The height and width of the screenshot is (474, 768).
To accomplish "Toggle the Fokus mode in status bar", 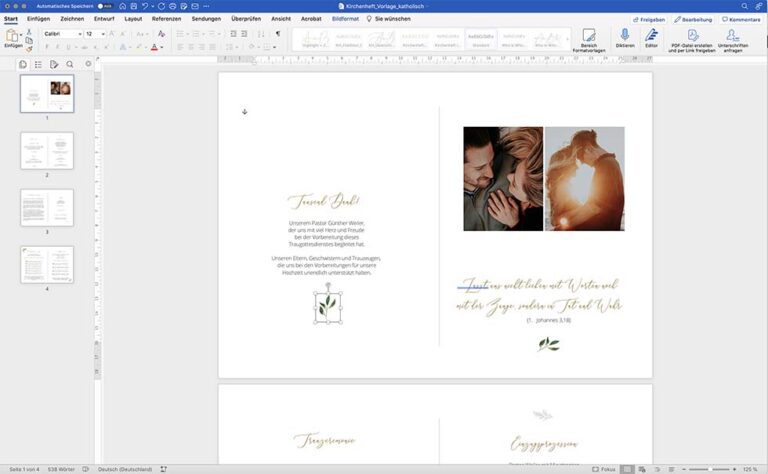I will [603, 468].
